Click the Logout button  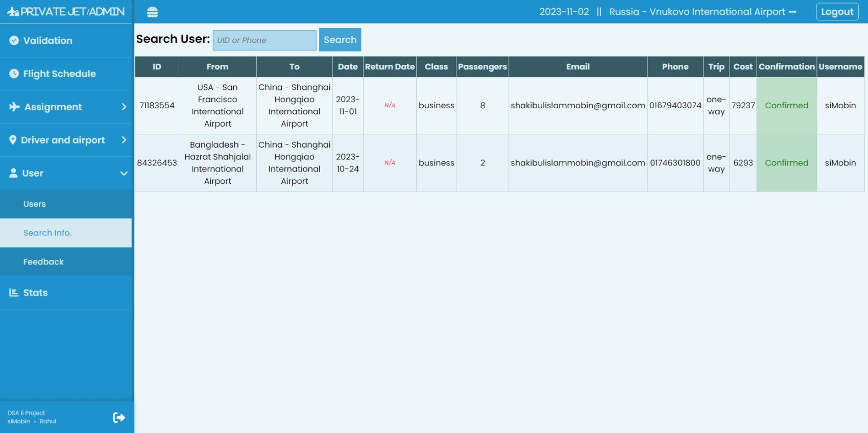click(837, 12)
